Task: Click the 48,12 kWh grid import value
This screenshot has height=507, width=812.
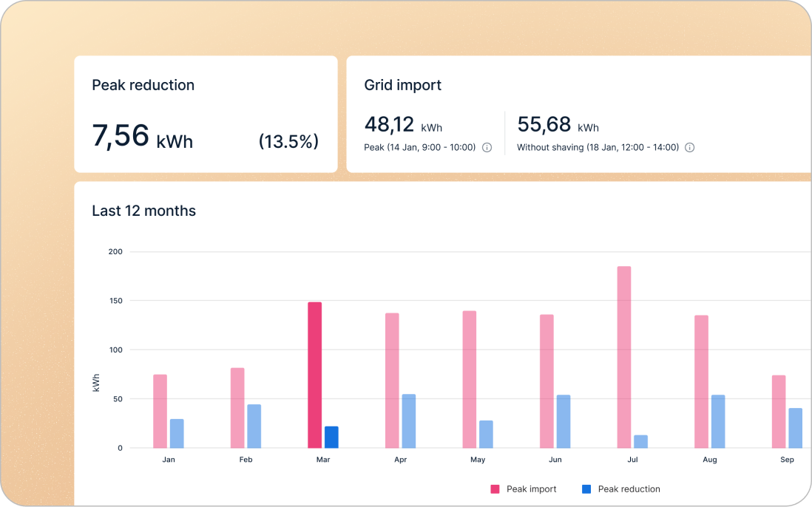Action: click(x=403, y=125)
